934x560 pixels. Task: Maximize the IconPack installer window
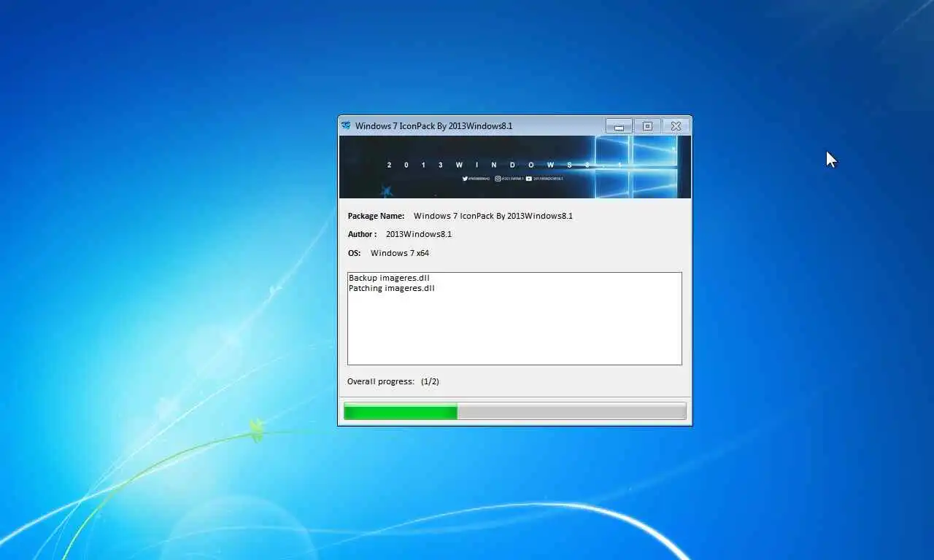(647, 126)
